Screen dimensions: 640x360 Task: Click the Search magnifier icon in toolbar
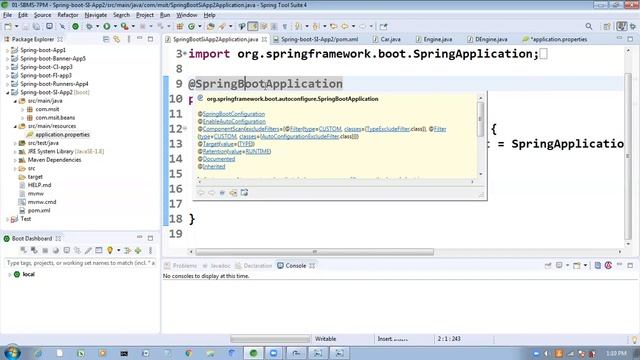point(589,27)
